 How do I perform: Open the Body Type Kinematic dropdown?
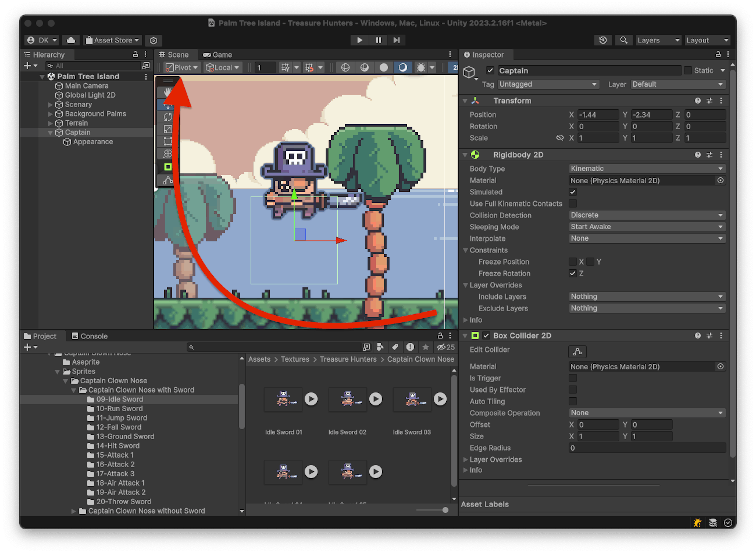point(647,169)
